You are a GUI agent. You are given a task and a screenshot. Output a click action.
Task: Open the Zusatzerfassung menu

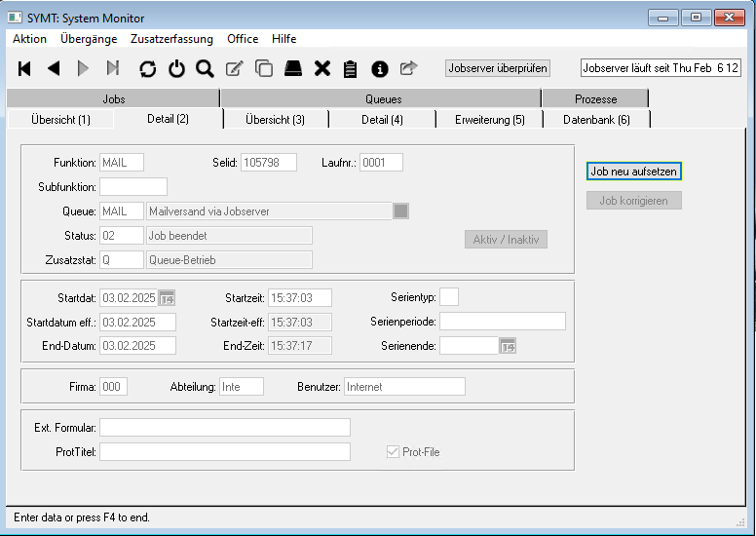tap(171, 39)
